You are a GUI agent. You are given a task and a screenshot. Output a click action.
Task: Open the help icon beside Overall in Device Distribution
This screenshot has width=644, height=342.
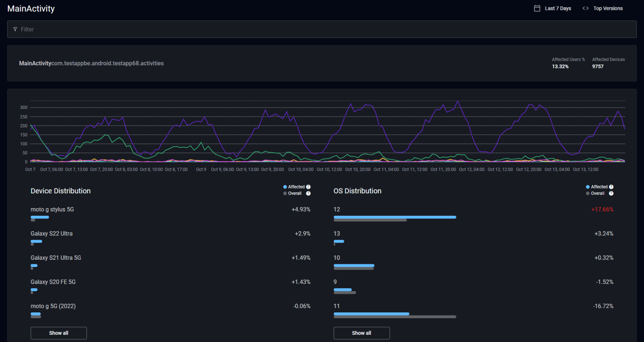308,193
